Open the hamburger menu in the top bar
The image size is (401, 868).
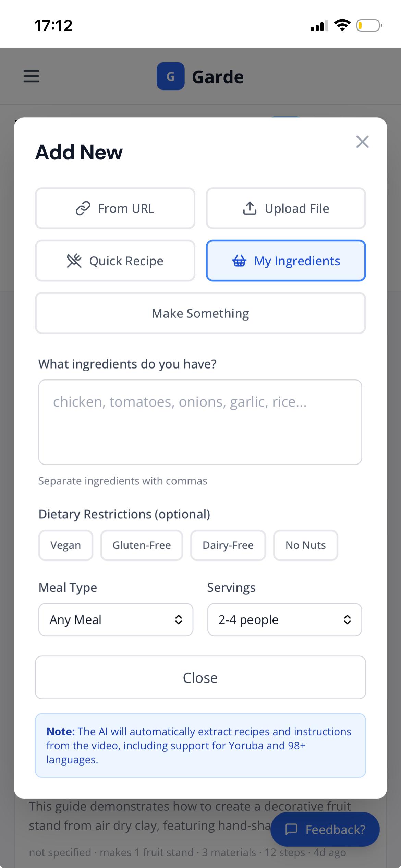[31, 76]
